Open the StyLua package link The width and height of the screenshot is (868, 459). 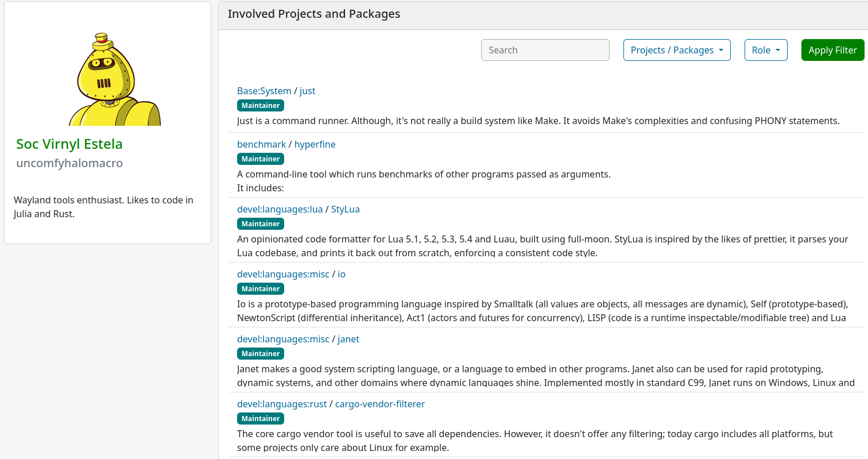click(x=346, y=209)
